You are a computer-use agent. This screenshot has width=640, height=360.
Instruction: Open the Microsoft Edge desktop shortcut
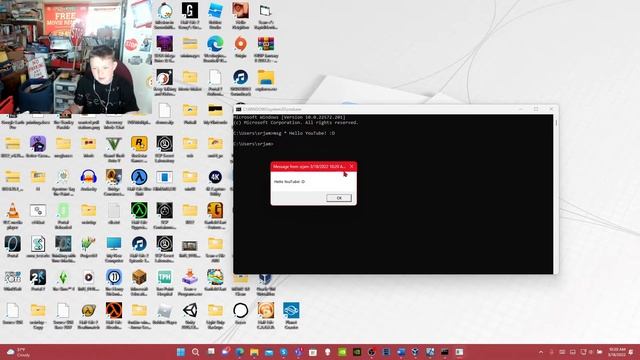click(215, 49)
